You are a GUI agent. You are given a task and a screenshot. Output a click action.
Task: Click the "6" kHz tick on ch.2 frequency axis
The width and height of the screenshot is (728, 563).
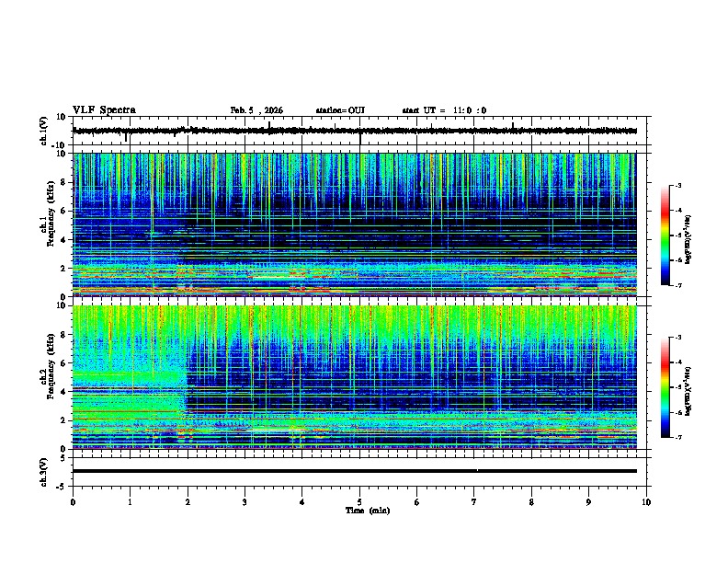click(x=63, y=363)
